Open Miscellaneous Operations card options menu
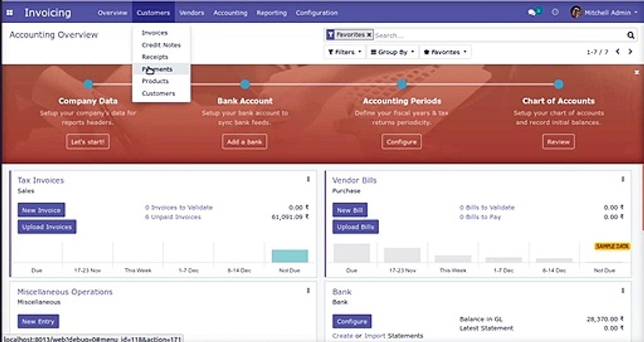The width and height of the screenshot is (644, 342). coord(308,291)
